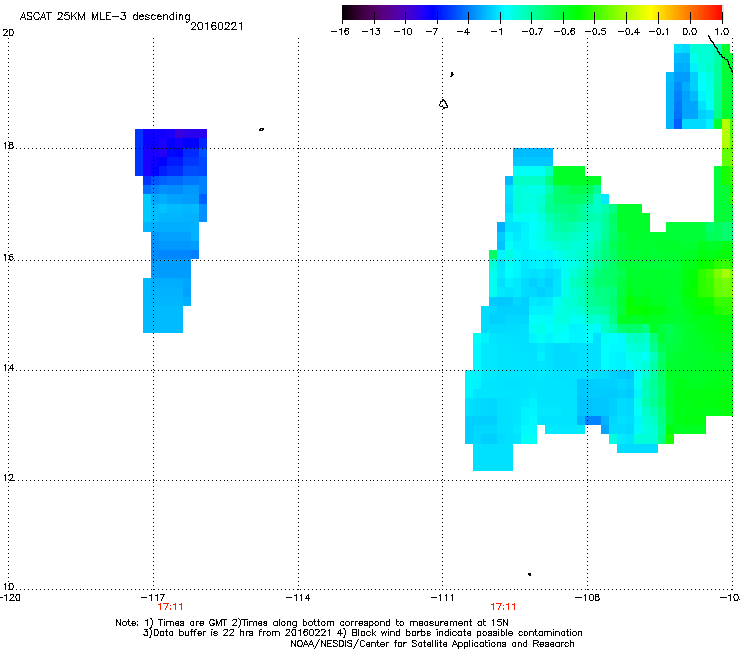Click the latitude label 12
The image size is (740, 650).
tap(8, 478)
